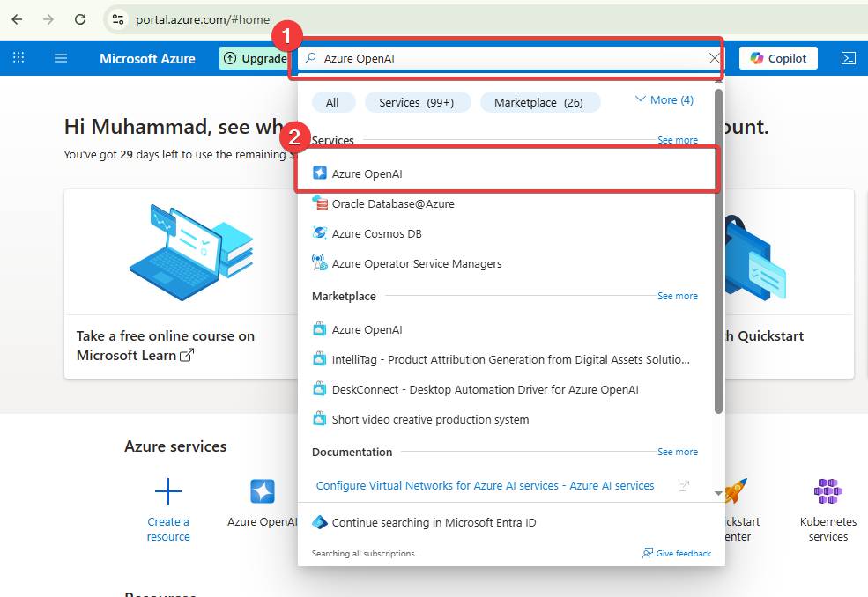Click the Short video marketplace bag icon
Screen dimensions: 868x597
point(319,419)
